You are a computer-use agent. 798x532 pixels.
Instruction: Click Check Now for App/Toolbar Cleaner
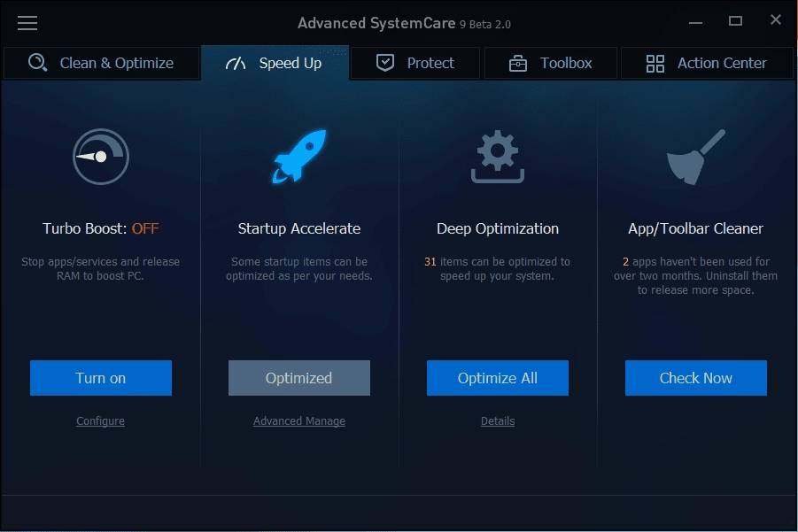[696, 378]
